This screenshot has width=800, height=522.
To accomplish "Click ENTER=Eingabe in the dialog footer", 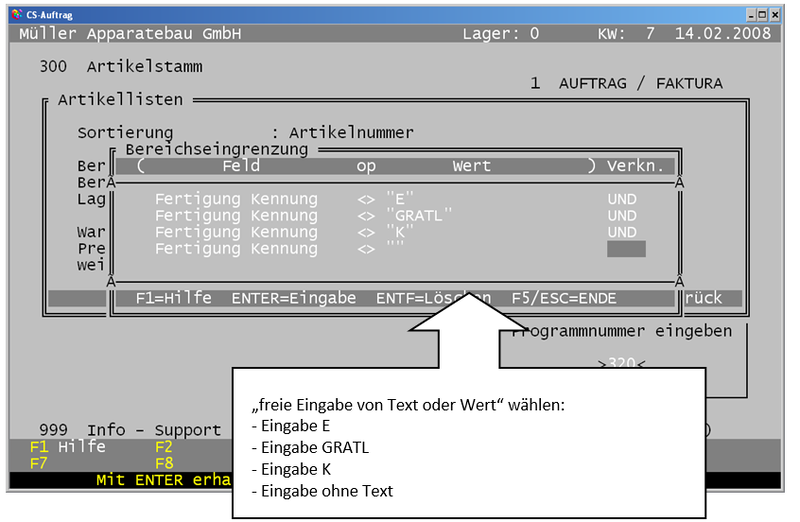I will pyautogui.click(x=294, y=298).
